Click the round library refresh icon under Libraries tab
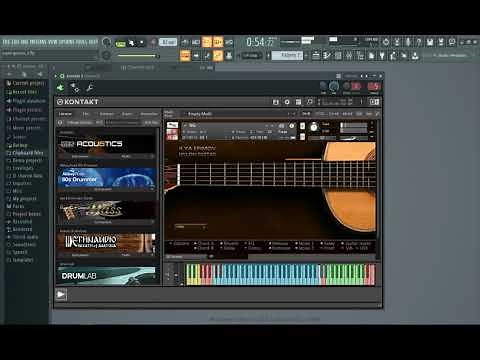Viewport: 480px width, 360px height. click(60, 123)
